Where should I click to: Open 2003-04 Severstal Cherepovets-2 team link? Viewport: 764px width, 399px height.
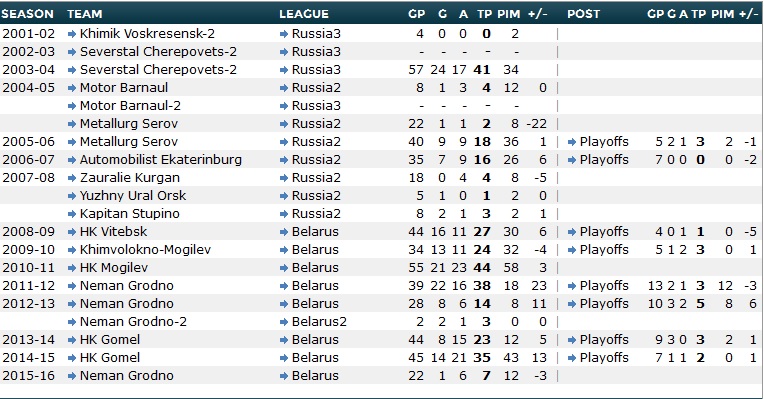click(x=158, y=70)
